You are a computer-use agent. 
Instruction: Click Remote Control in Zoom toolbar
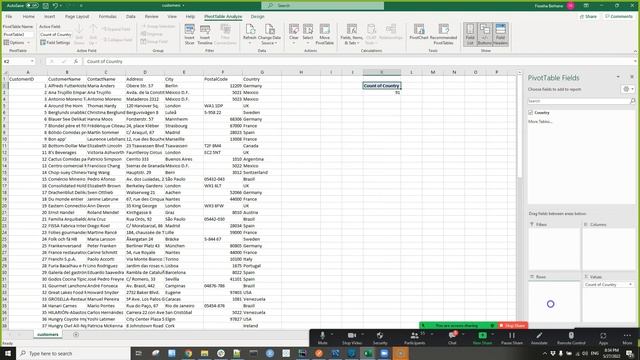[571, 338]
